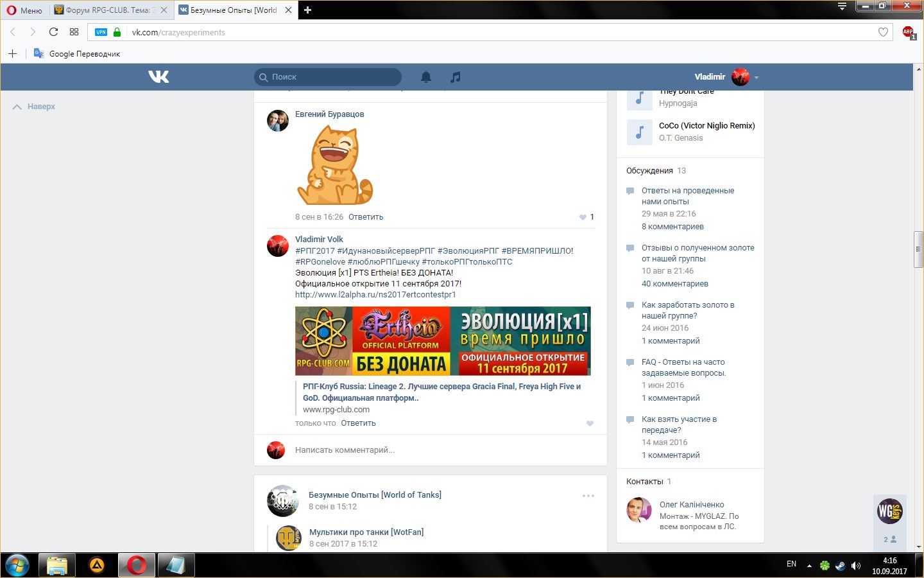Screen dimensions: 924x578
Task: Open contact Олег Калініченко
Action: point(692,505)
